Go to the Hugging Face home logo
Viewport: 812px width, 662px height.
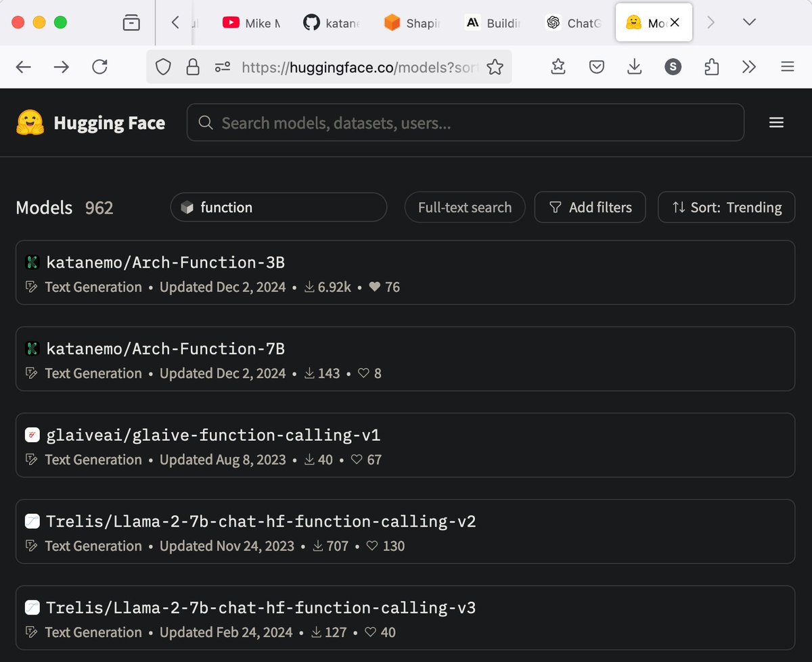coord(91,122)
